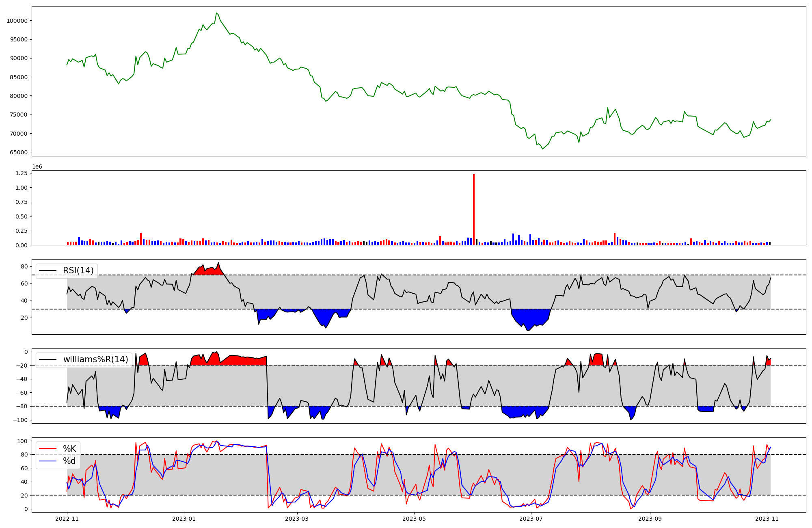Viewport: 812px width, 528px height.
Task: Click the 1e6 volume axis scale label
Action: tap(37, 167)
